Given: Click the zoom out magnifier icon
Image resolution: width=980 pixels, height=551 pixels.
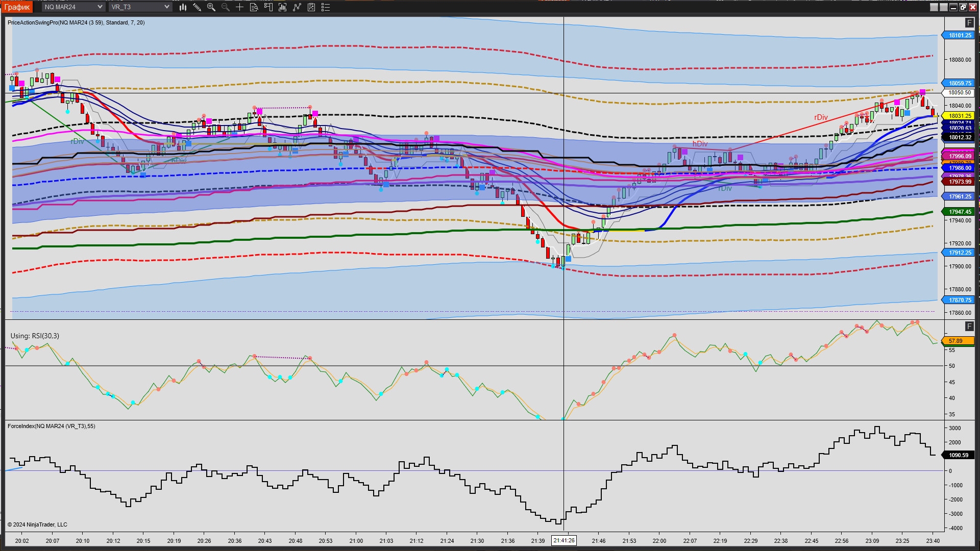Looking at the screenshot, I should pyautogui.click(x=226, y=7).
